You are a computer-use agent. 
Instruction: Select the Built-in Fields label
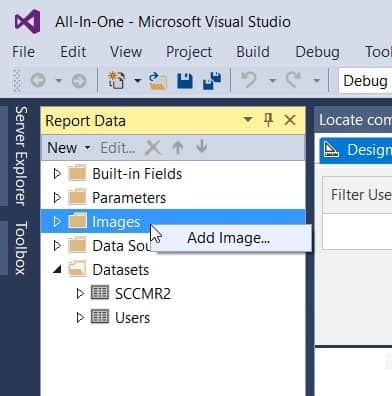click(137, 174)
